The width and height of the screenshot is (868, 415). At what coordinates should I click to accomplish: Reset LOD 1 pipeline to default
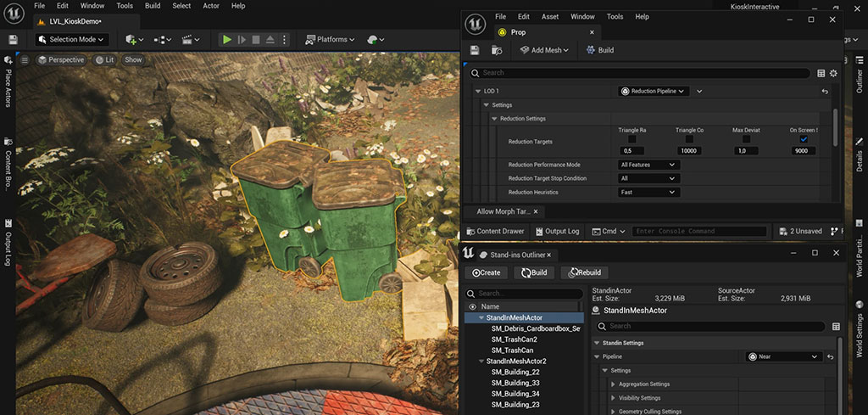pos(825,92)
